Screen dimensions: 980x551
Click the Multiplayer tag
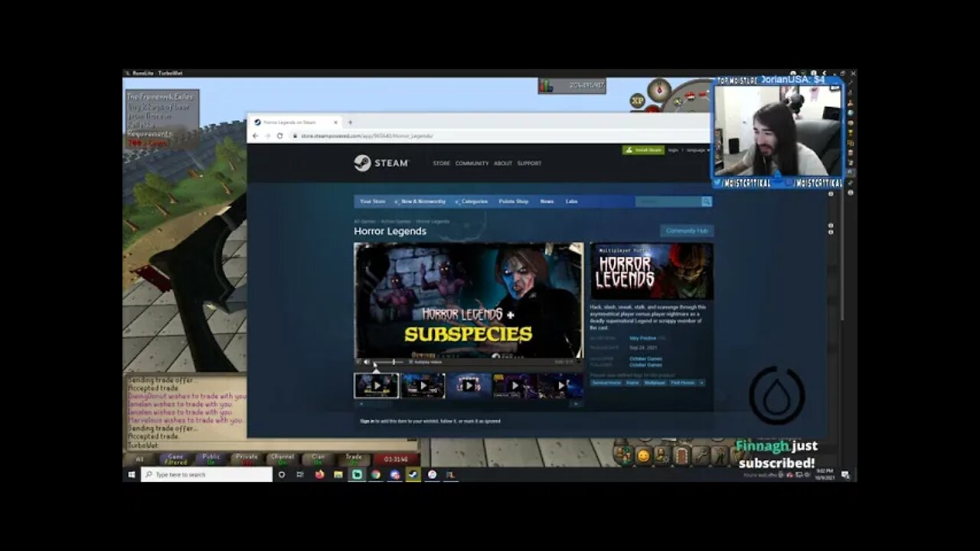click(655, 383)
